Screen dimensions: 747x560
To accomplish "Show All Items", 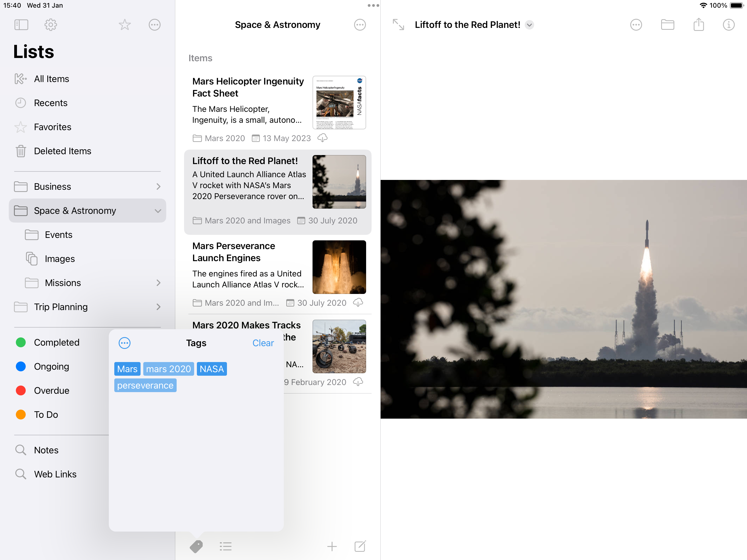I will tap(87, 79).
